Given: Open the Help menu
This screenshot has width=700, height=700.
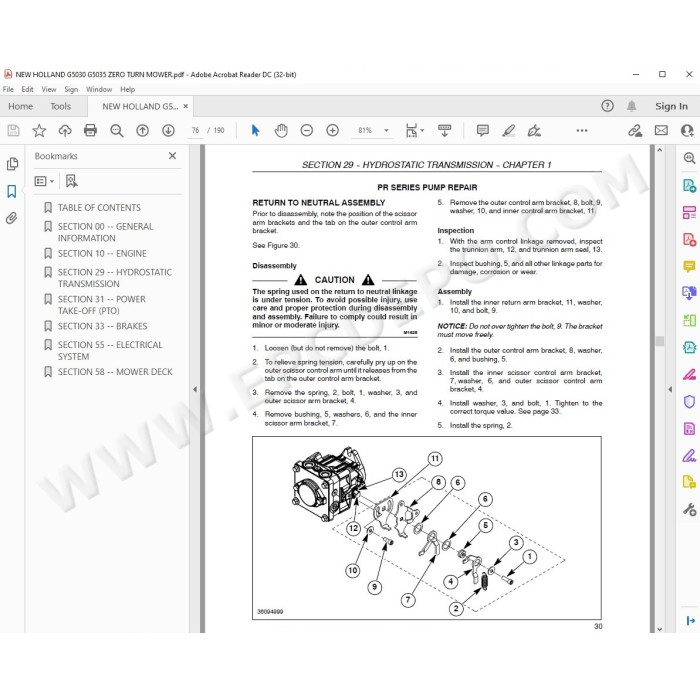Looking at the screenshot, I should coord(127,89).
